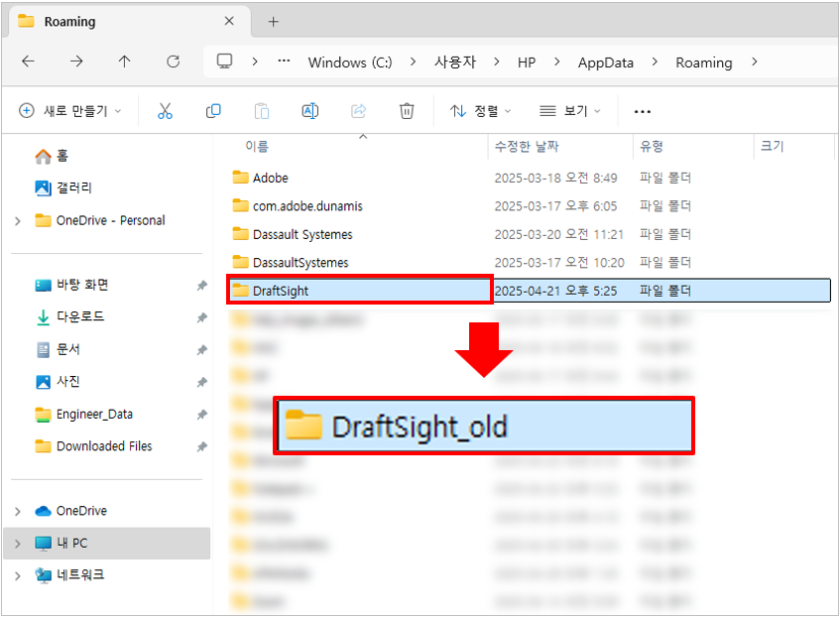Expand the chevron after the monitor icon

coord(255,62)
